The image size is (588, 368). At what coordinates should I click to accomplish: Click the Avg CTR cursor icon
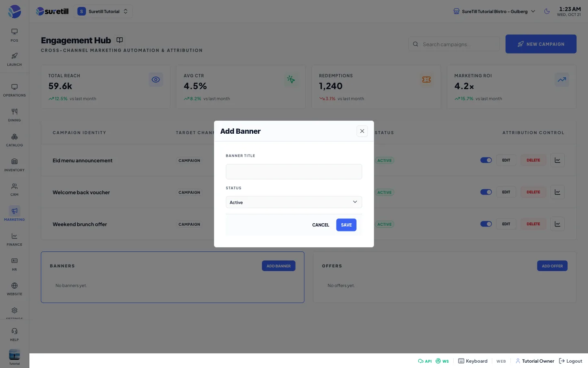pos(291,80)
